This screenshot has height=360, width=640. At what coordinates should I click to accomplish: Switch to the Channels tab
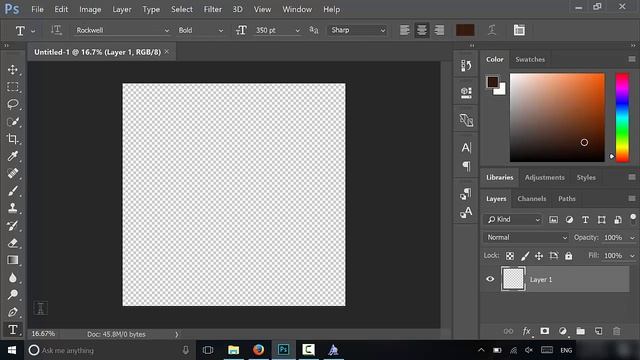(531, 199)
